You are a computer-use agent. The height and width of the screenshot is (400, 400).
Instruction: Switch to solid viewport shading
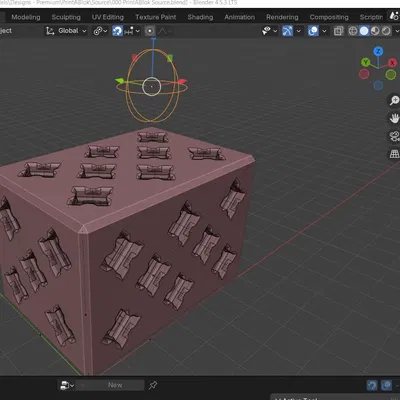pyautogui.click(x=364, y=31)
